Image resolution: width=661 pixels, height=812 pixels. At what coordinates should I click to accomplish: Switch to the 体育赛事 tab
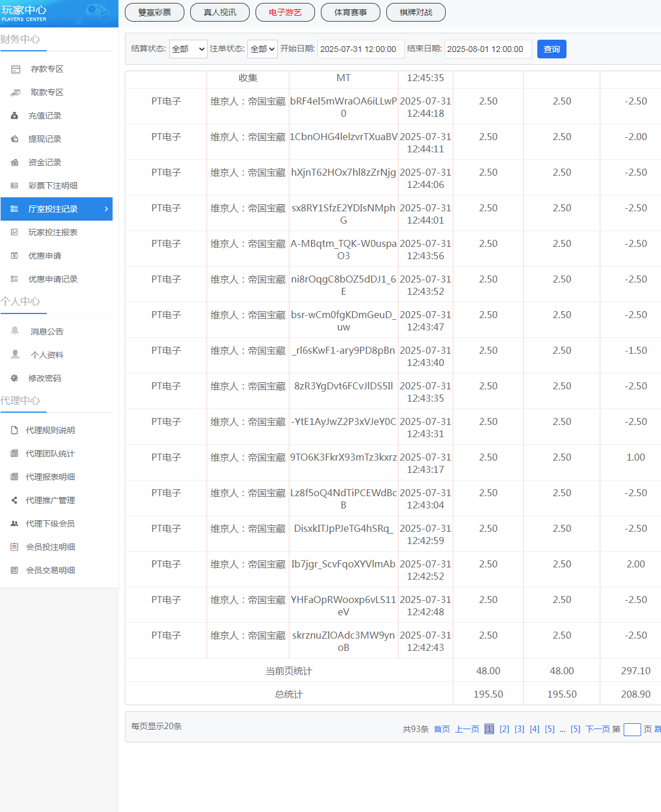[x=351, y=12]
